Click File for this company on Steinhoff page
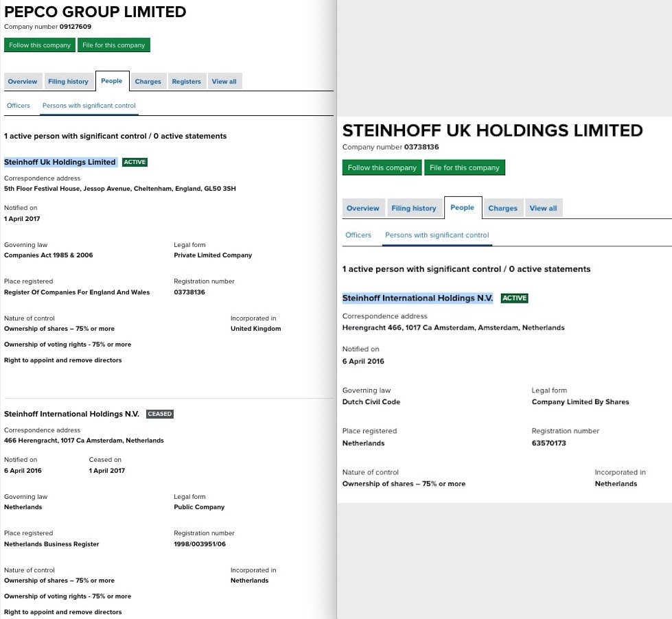672x619 pixels. click(466, 167)
